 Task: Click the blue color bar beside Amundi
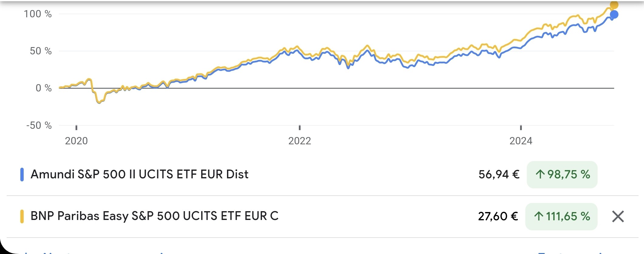22,175
